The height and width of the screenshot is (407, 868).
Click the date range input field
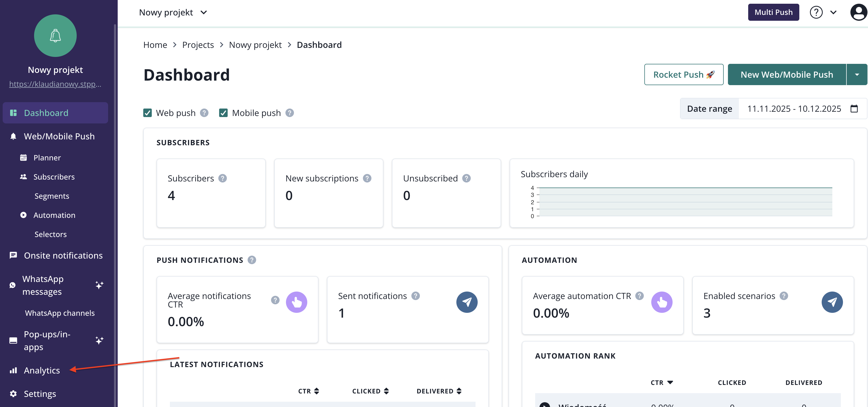794,109
